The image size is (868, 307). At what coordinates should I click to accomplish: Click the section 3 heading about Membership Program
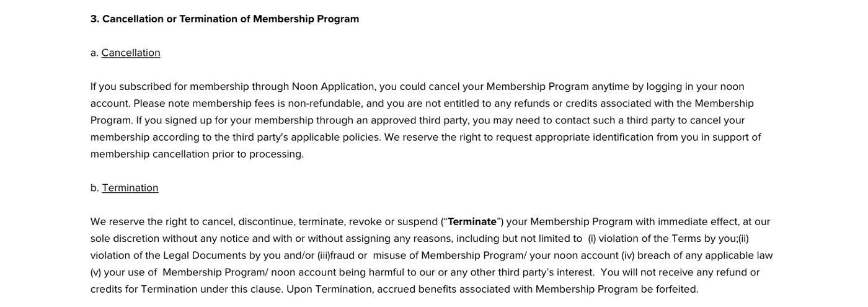224,19
